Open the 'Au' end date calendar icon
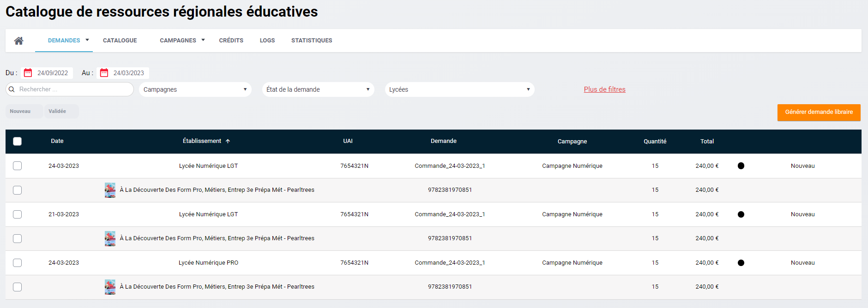 104,73
